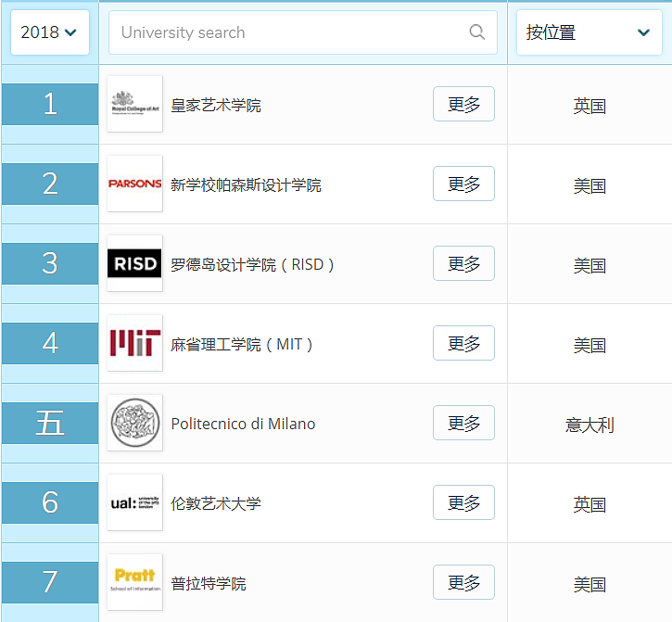
Task: Click the rank 2 number cell
Action: pos(50,184)
